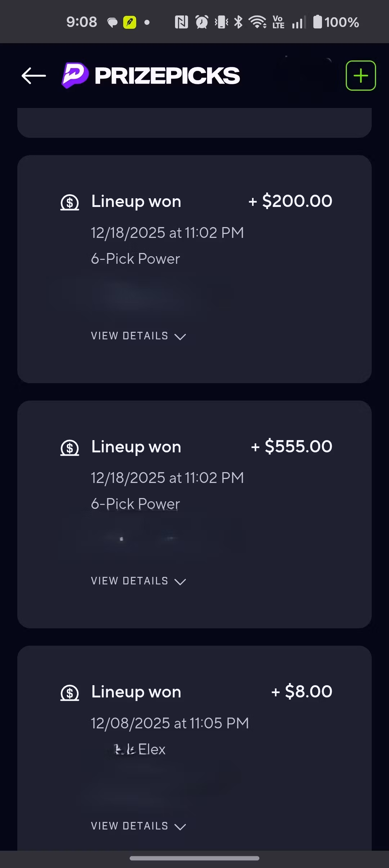This screenshot has width=389, height=868.
Task: Select the 12/08/2025 Lineup won title
Action: pos(136,692)
